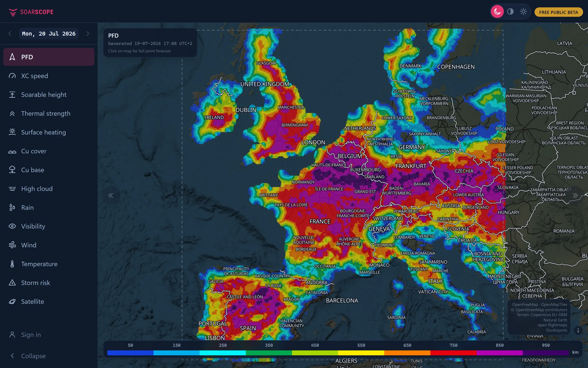Click on FRANKFURT on the map
Viewport: 588px width, 368px height.
pyautogui.click(x=411, y=166)
